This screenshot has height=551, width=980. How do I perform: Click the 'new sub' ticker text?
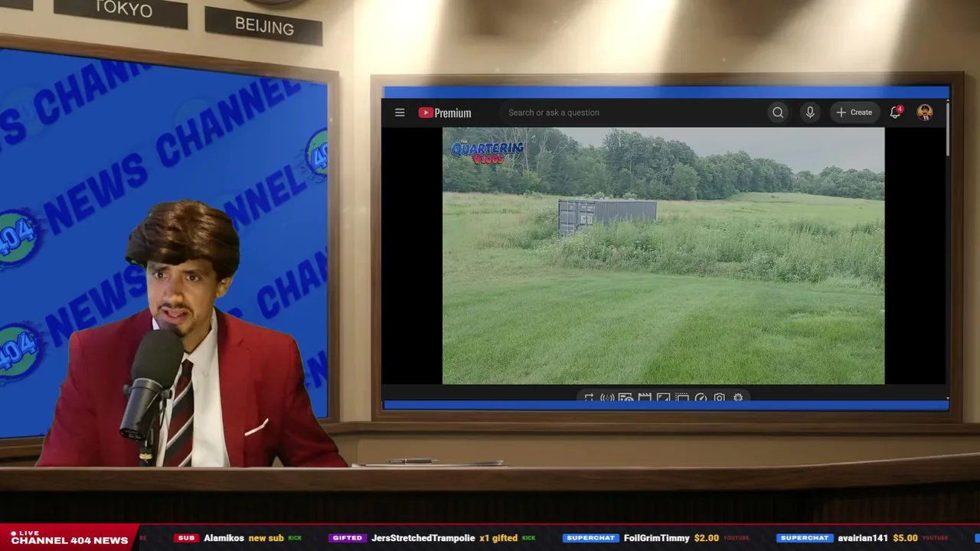point(266,538)
